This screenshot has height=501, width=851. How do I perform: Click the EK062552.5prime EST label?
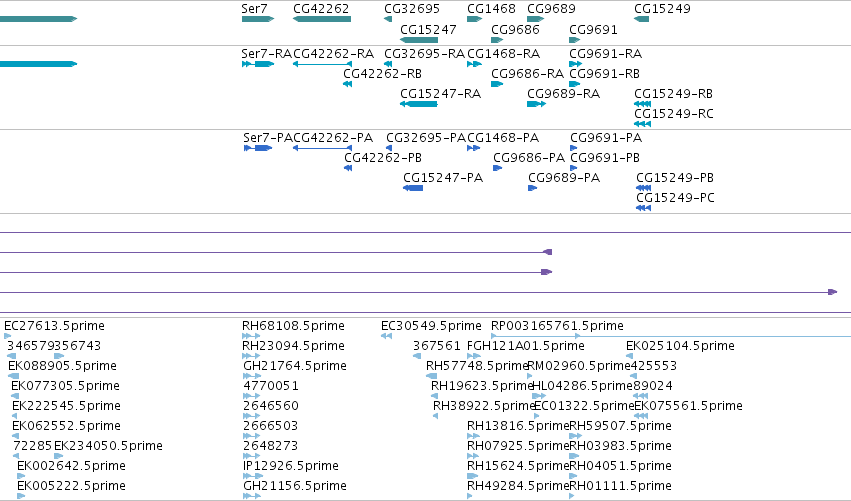coord(66,426)
